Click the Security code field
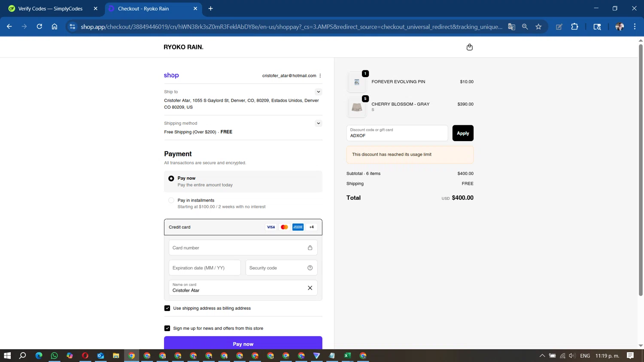Screen dimensions: 644x362 281,268
